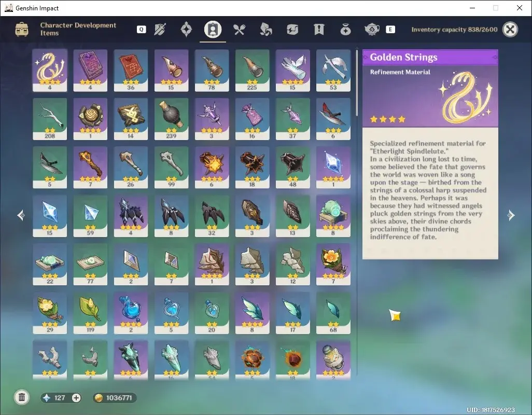
Task: Select the jade tray item with count 77
Action: [90, 265]
